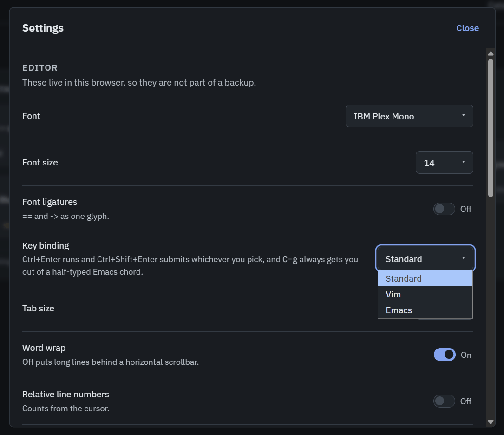Viewport: 504px width, 435px height.
Task: Choose Vim key binding option
Action: pos(425,294)
